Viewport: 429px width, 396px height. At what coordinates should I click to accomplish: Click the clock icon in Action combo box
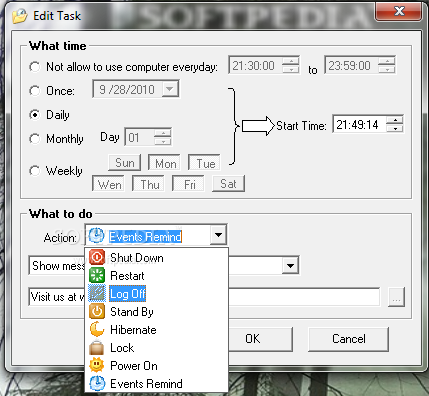(x=97, y=236)
